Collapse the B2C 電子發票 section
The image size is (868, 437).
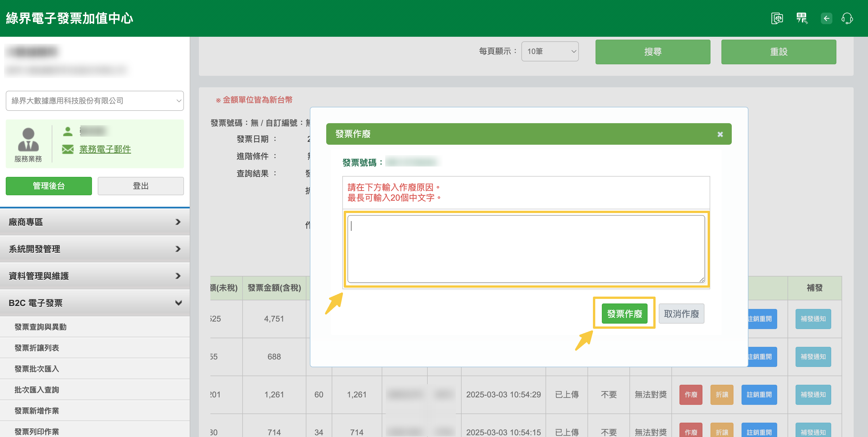95,303
